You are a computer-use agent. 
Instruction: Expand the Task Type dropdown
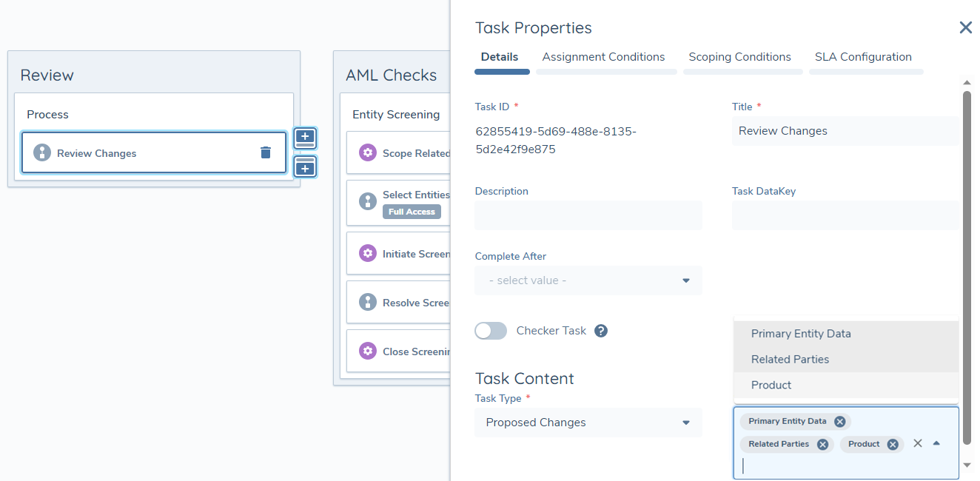click(588, 423)
